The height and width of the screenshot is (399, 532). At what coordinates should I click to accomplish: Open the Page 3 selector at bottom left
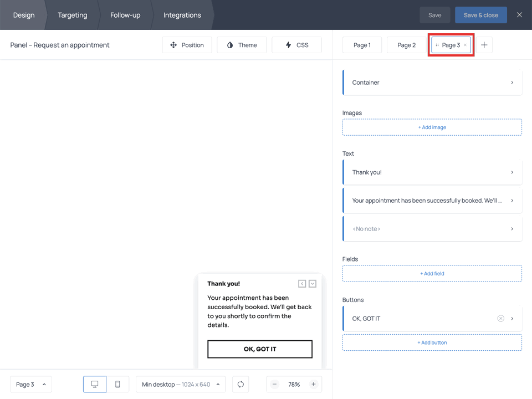tap(31, 384)
